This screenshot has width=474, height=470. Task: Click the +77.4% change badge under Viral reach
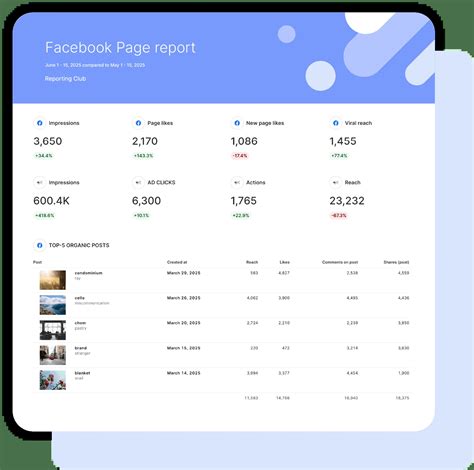click(339, 156)
